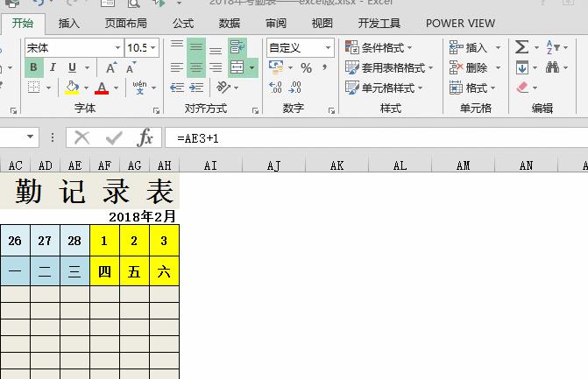588x379 pixels.
Task: Decrease indent
Action: click(x=177, y=88)
